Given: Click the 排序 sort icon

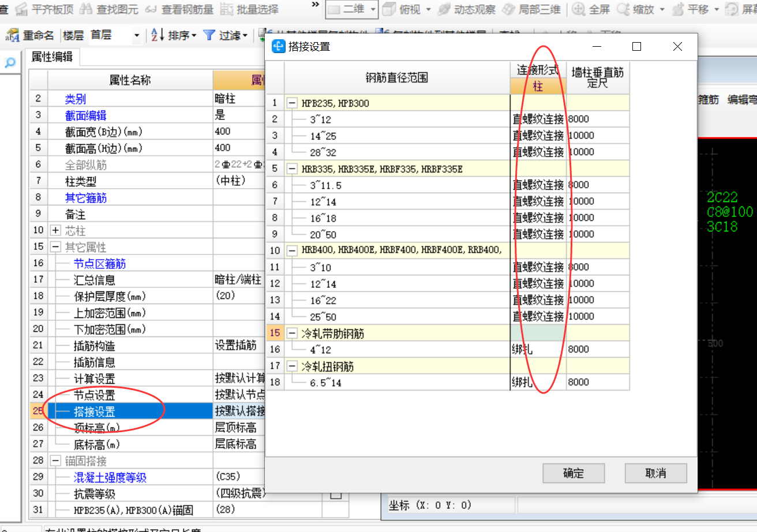Looking at the screenshot, I should coord(158,35).
